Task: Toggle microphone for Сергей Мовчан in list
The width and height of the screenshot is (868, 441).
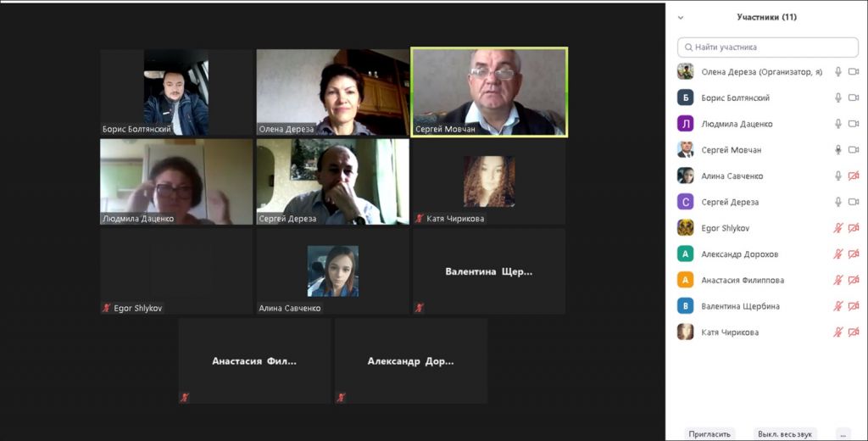Action: (838, 149)
